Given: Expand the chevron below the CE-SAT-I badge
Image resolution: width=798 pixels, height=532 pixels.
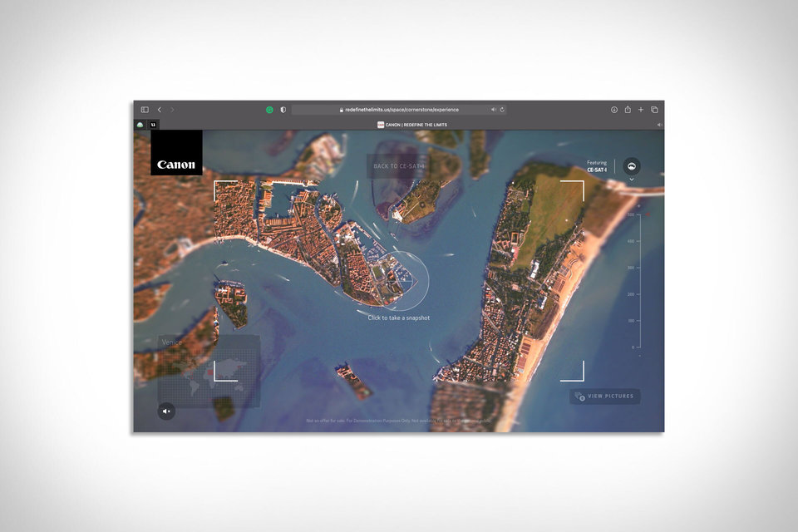Looking at the screenshot, I should [632, 180].
